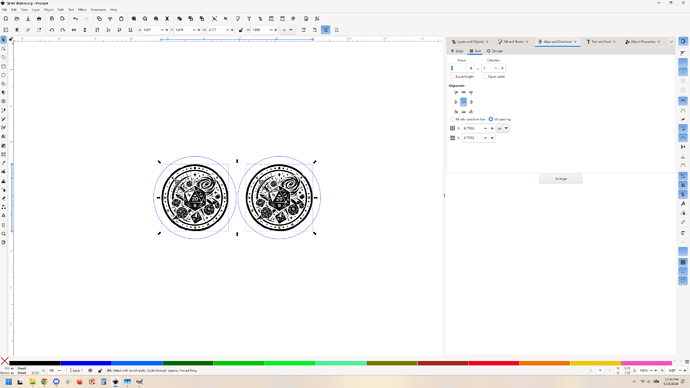Enable the Equal width checkbox
The width and height of the screenshot is (690, 388).
click(x=484, y=77)
